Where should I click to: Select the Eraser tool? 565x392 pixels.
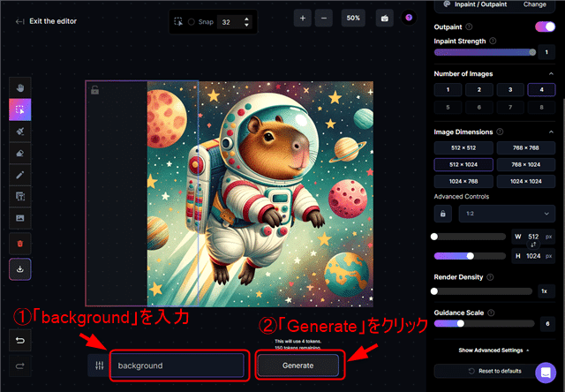[x=20, y=153]
